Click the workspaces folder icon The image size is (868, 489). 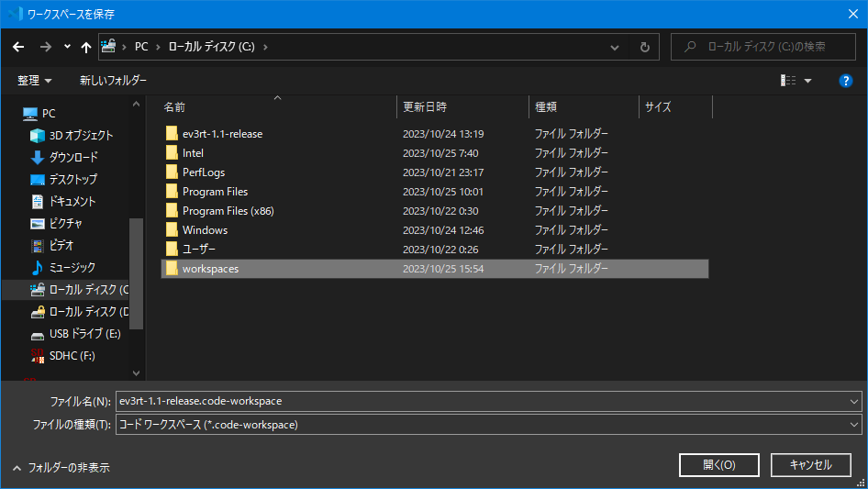[172, 269]
